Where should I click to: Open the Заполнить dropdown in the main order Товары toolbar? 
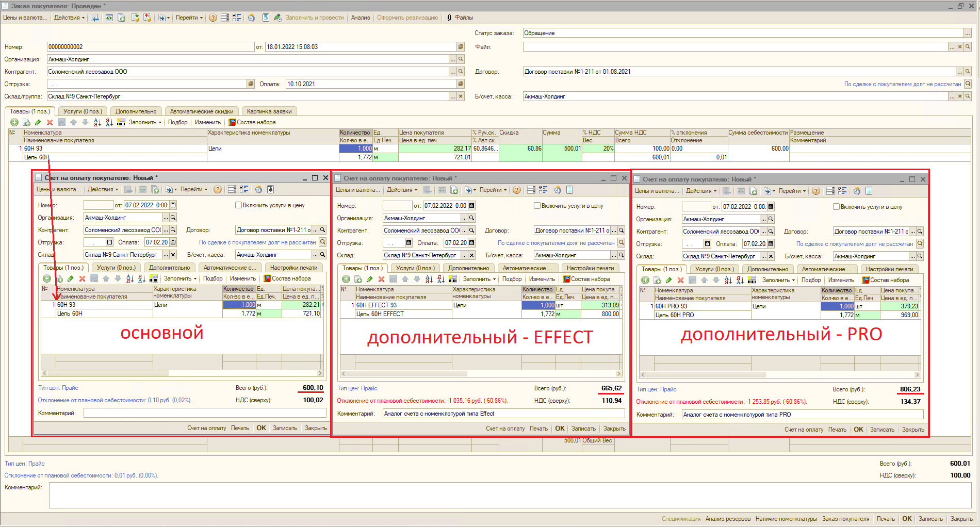tap(145, 122)
